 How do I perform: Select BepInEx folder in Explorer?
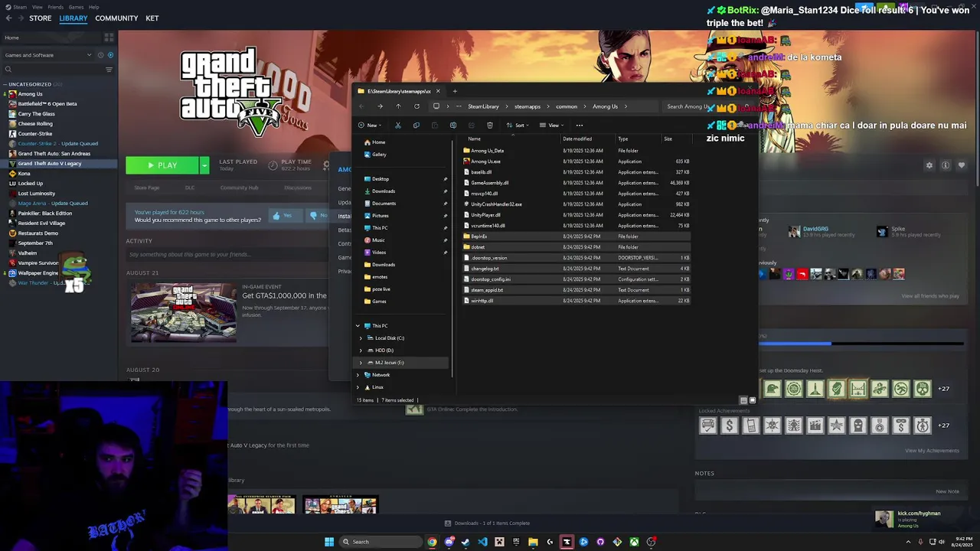479,236
